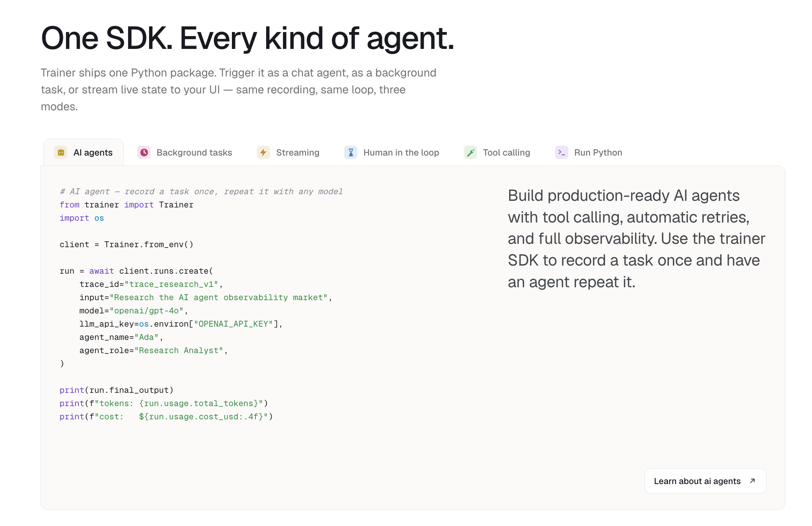Open the Streaming tab
Viewport: 812px width, 526px height.
point(288,152)
